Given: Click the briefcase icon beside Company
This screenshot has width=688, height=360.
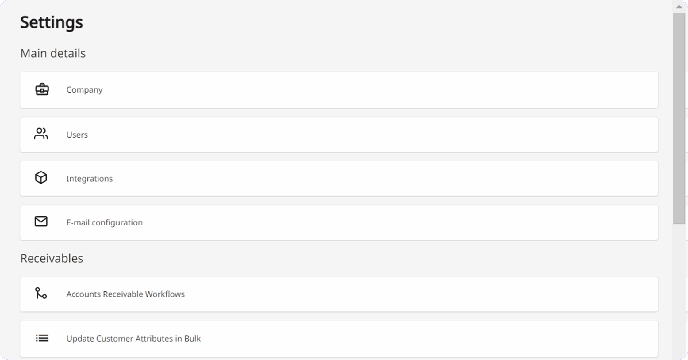Looking at the screenshot, I should click(42, 90).
